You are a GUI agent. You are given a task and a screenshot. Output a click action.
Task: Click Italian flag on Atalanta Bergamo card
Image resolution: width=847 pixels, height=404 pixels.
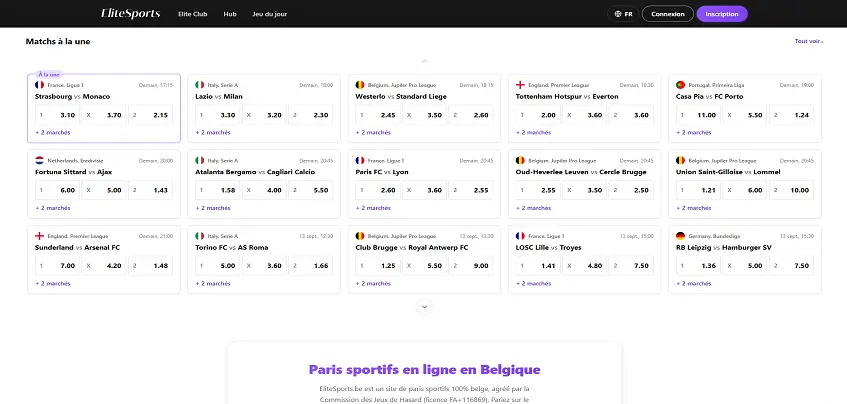pos(200,160)
